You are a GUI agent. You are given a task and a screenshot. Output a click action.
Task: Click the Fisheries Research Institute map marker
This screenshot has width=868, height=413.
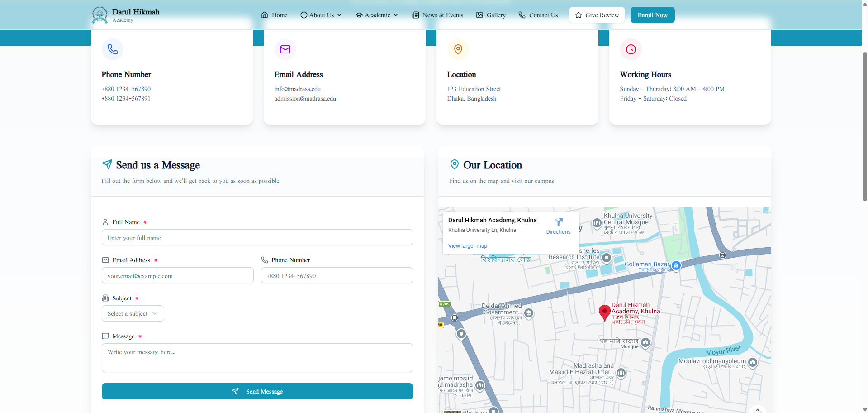[x=607, y=258]
